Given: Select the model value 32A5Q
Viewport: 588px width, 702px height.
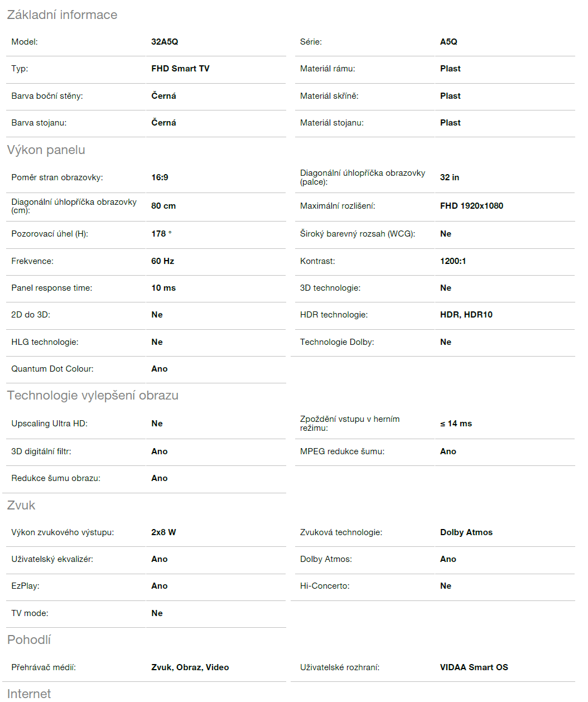Looking at the screenshot, I should click(165, 42).
